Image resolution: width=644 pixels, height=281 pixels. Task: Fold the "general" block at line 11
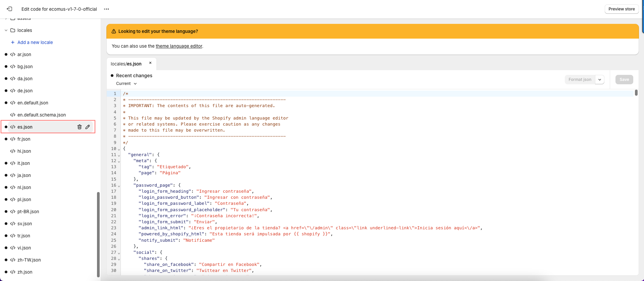coord(119,155)
